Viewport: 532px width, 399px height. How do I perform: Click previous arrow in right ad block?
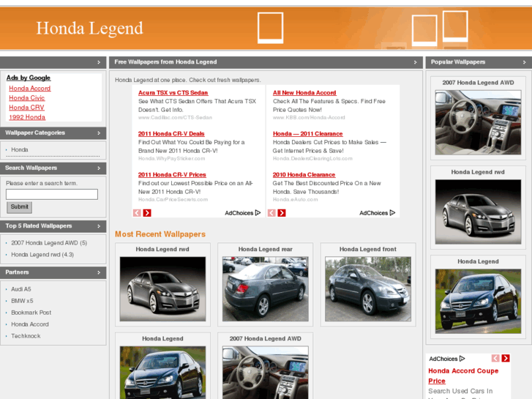(x=271, y=213)
